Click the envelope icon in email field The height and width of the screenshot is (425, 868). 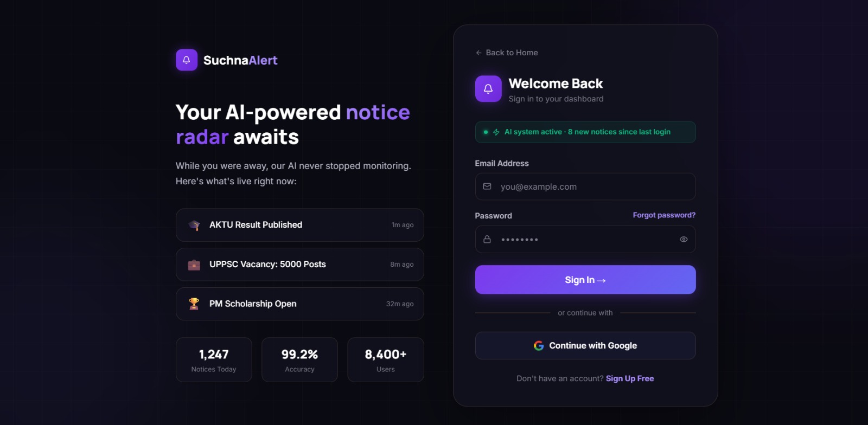point(487,186)
